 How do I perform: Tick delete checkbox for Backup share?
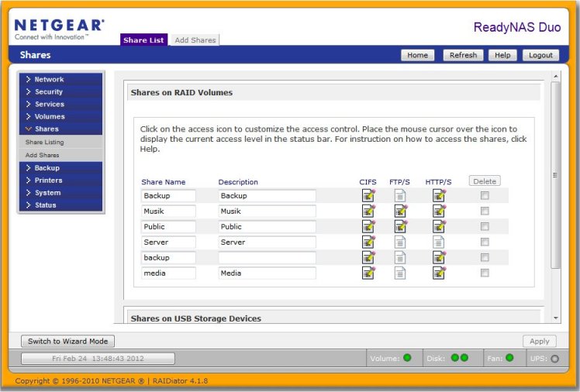pos(485,195)
